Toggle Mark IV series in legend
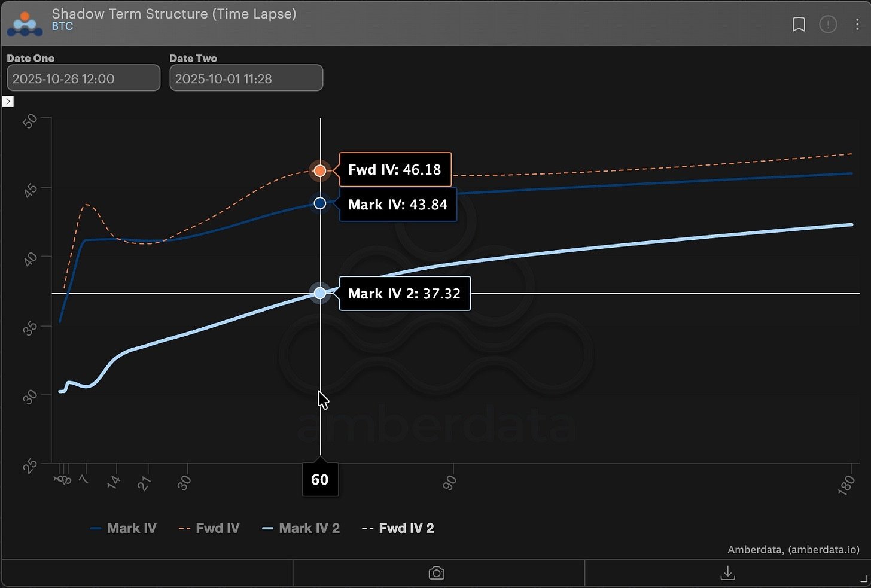This screenshot has height=588, width=871. pyautogui.click(x=124, y=528)
